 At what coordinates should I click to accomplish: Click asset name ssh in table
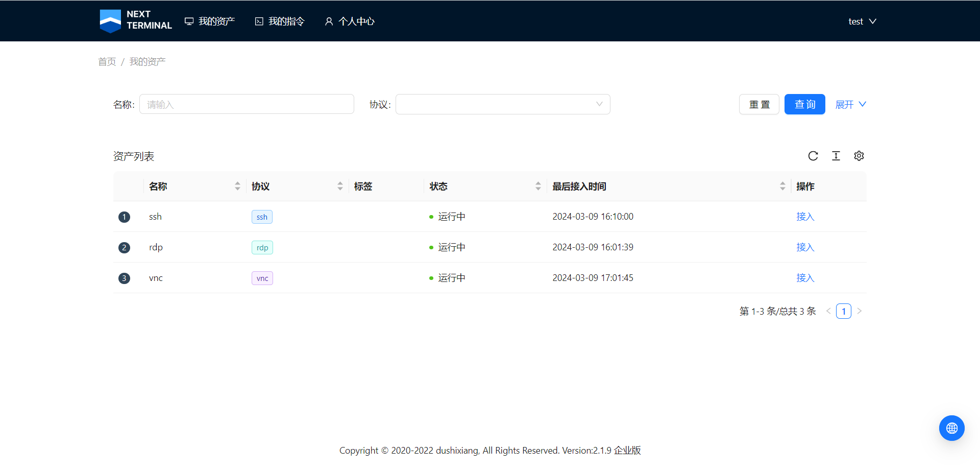(x=155, y=217)
